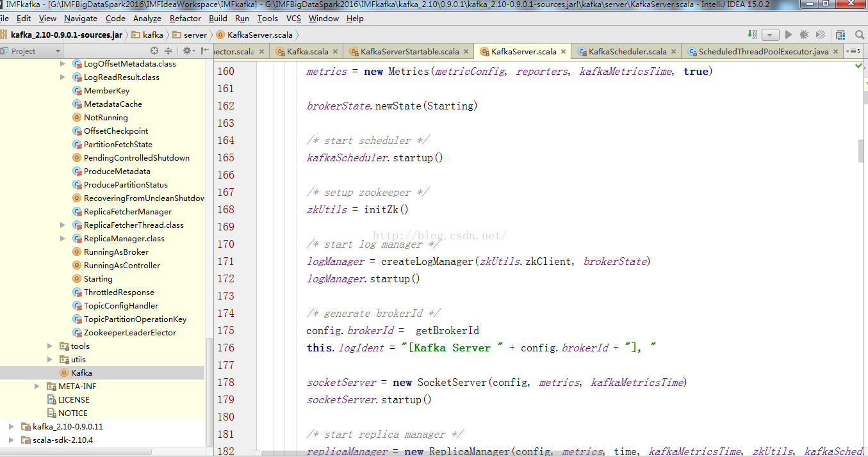Image resolution: width=868 pixels, height=457 pixels.
Task: Click the kafka breadcrumb folder
Action: point(148,35)
